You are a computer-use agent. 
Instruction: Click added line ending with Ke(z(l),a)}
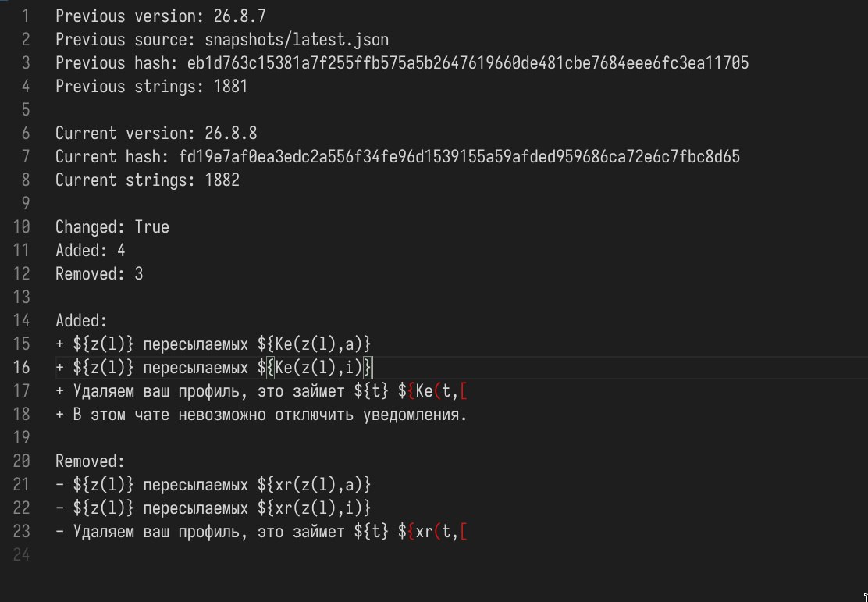pos(213,344)
